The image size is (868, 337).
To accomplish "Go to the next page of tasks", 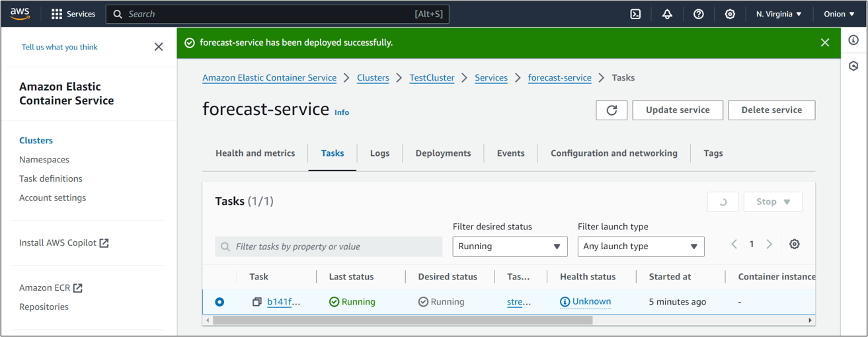I will tap(769, 244).
